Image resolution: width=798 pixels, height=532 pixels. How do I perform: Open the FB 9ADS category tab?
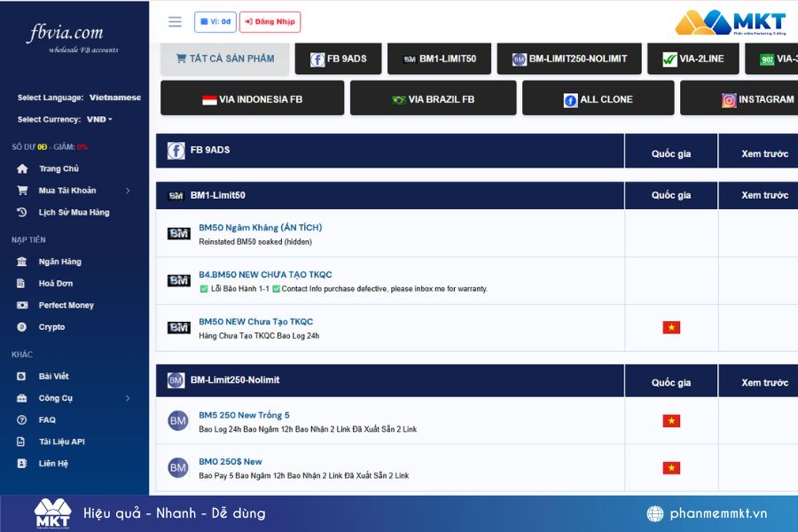tap(339, 59)
